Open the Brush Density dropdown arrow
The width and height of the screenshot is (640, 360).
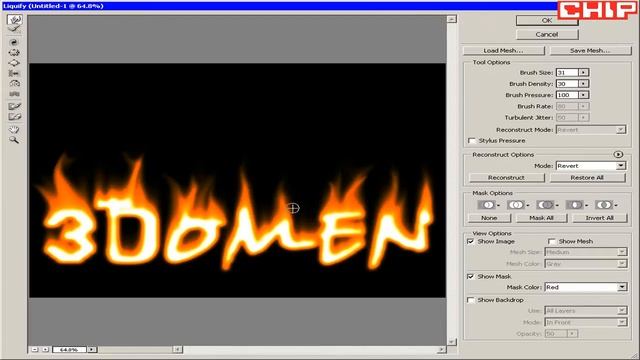[x=584, y=84]
